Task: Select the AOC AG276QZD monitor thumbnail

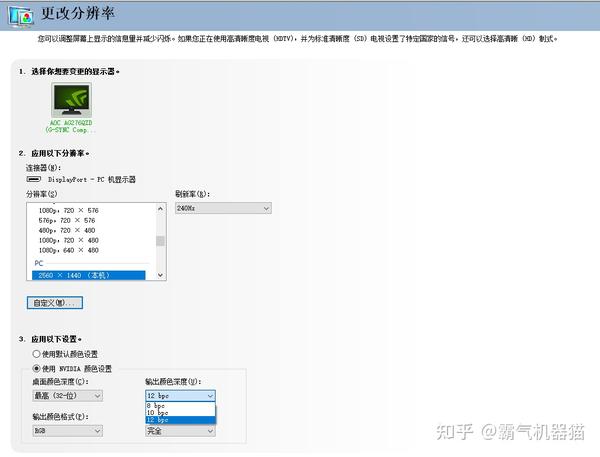Action: tap(71, 100)
